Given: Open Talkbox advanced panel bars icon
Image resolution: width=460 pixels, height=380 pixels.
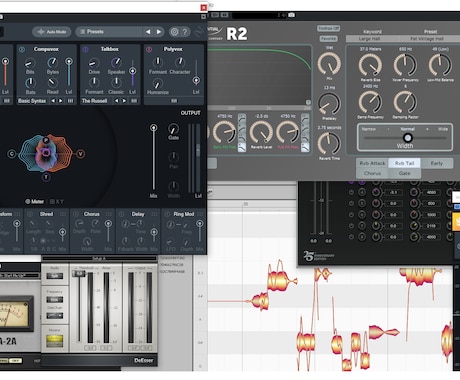Looking at the screenshot, I should (x=134, y=101).
